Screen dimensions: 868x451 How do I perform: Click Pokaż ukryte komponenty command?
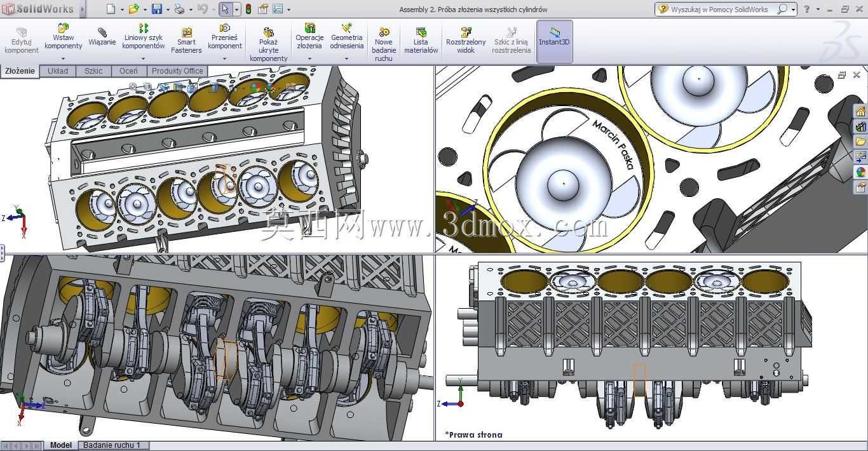tap(268, 44)
